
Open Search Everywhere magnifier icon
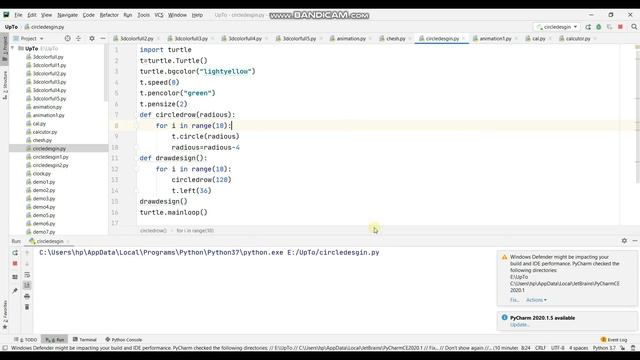pyautogui.click(x=634, y=27)
